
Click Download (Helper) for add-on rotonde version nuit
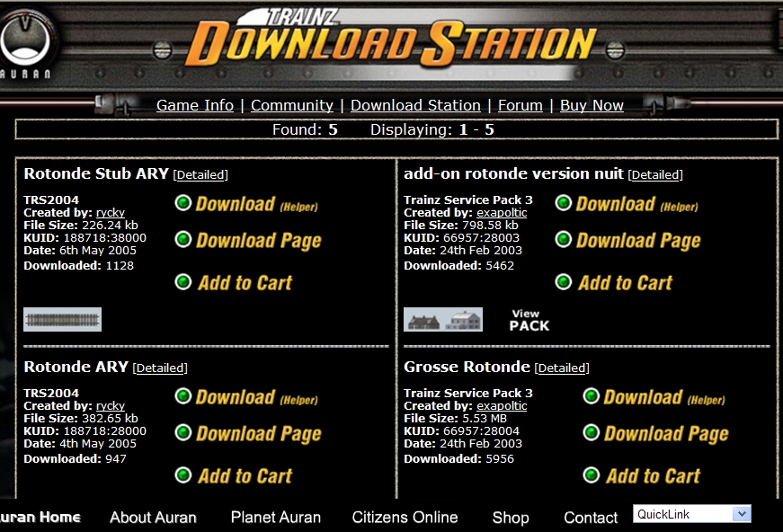tap(627, 204)
